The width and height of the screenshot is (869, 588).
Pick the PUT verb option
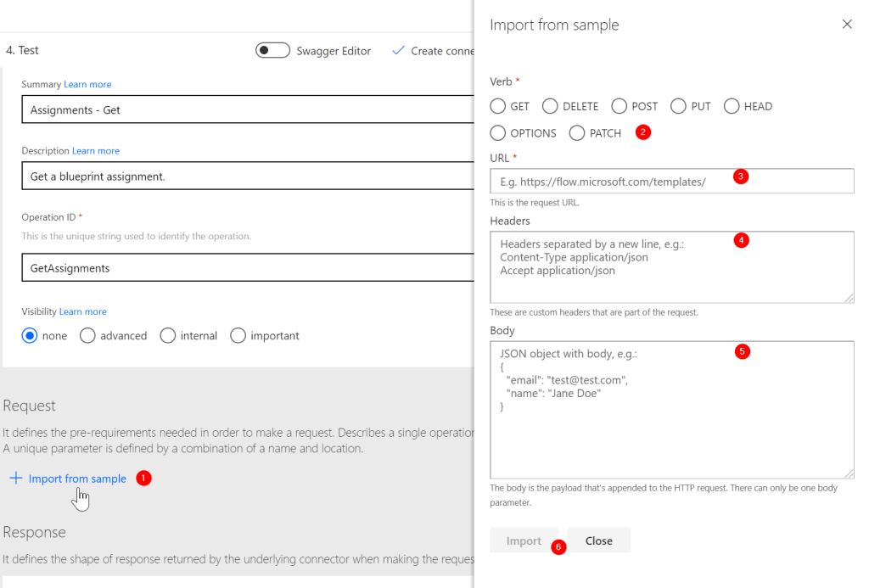(678, 107)
